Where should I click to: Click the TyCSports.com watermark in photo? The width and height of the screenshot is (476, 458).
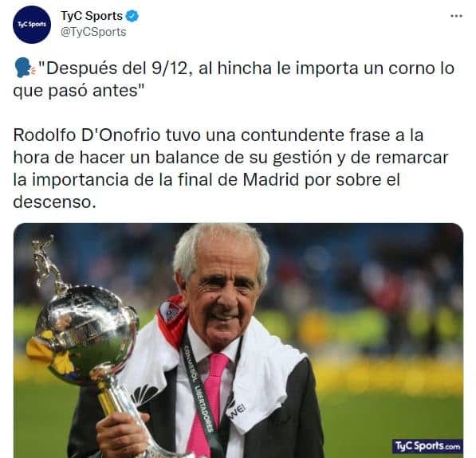tap(427, 446)
